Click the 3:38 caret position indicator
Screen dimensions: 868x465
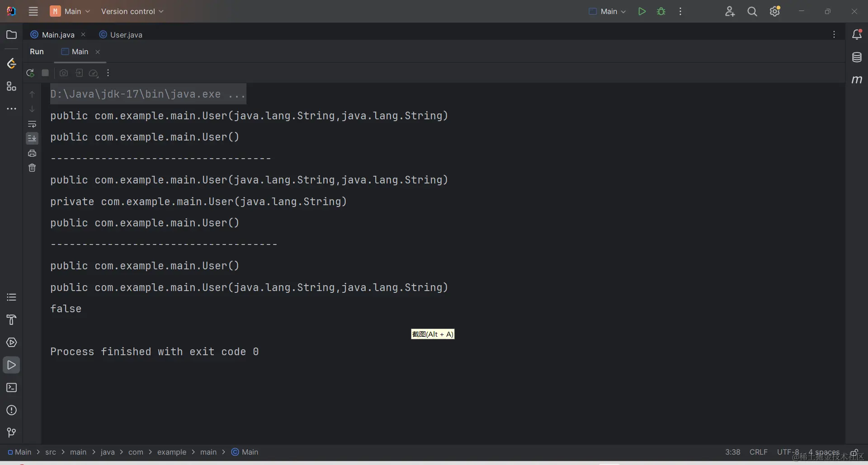[x=733, y=452]
